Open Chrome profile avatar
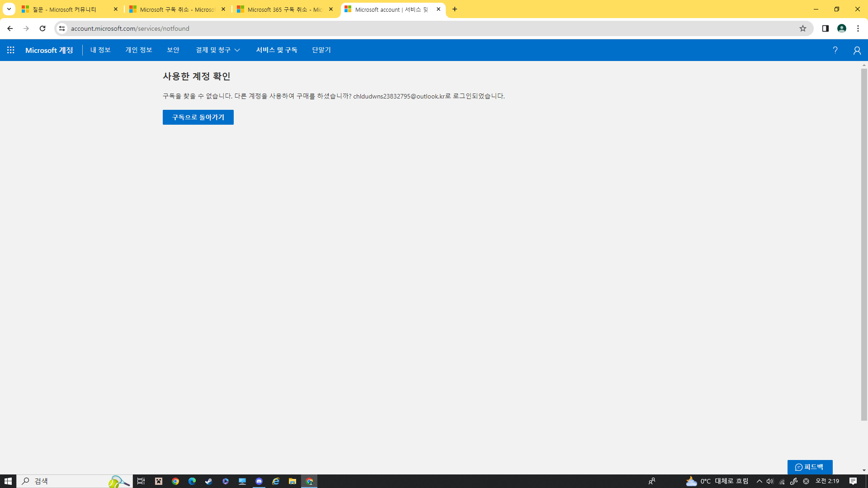 point(842,28)
